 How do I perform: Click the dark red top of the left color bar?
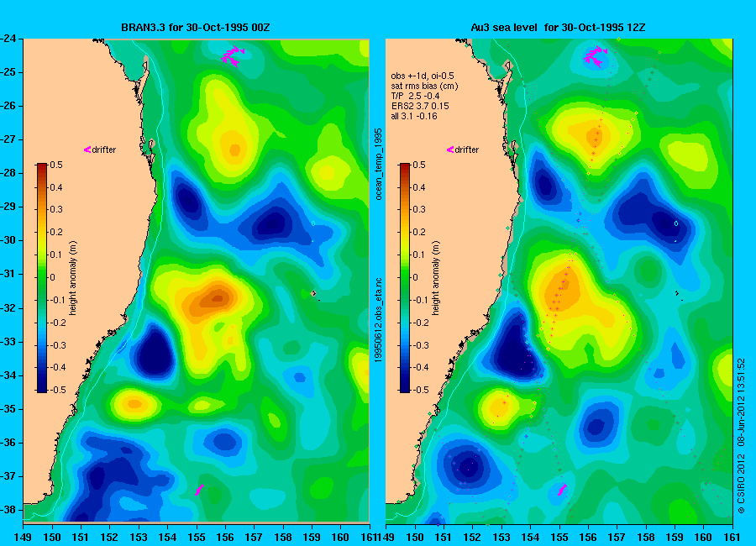(42, 168)
